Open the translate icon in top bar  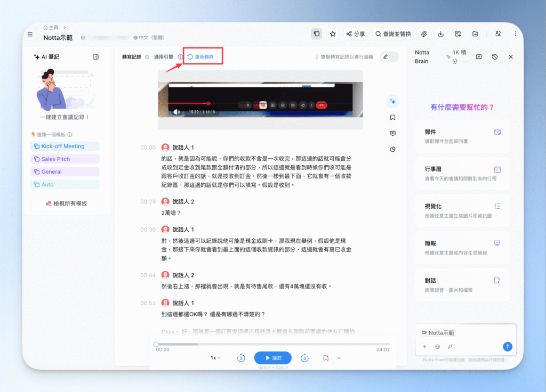point(498,34)
